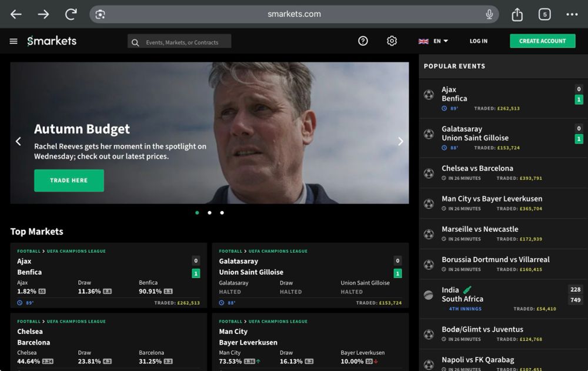Open India South Africa cricket event
The image size is (588, 371).
point(503,299)
